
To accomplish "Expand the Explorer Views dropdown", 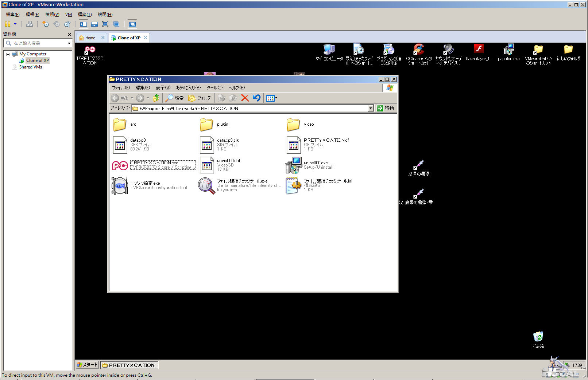I will pyautogui.click(x=276, y=98).
